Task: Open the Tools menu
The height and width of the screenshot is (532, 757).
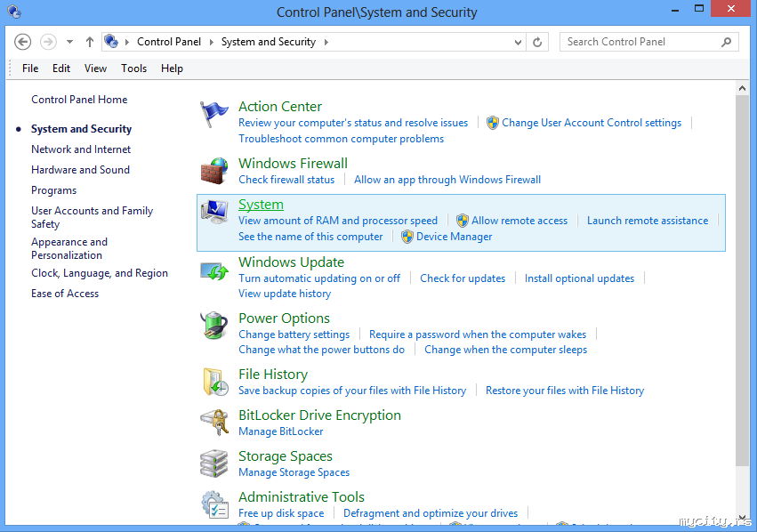Action: (x=133, y=69)
